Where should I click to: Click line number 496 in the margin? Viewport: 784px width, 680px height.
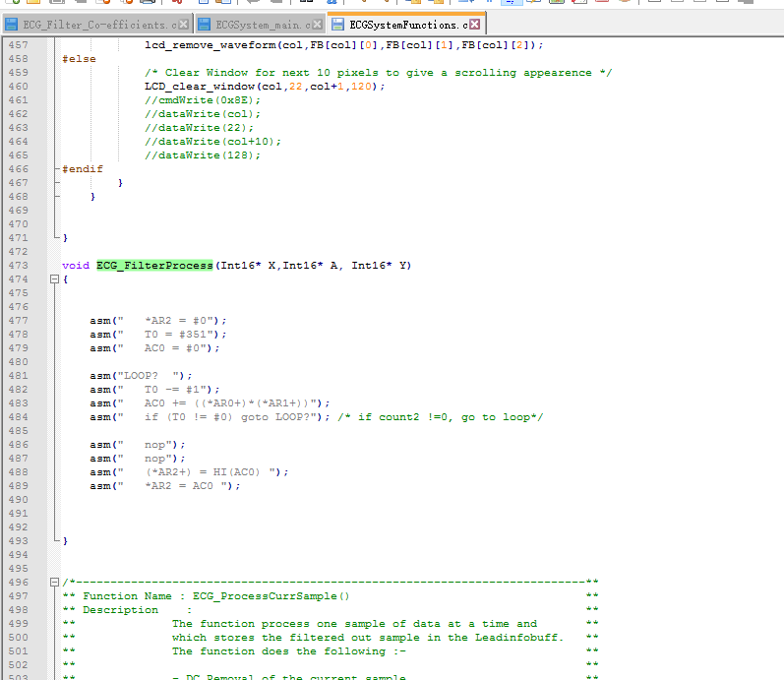coord(18,582)
